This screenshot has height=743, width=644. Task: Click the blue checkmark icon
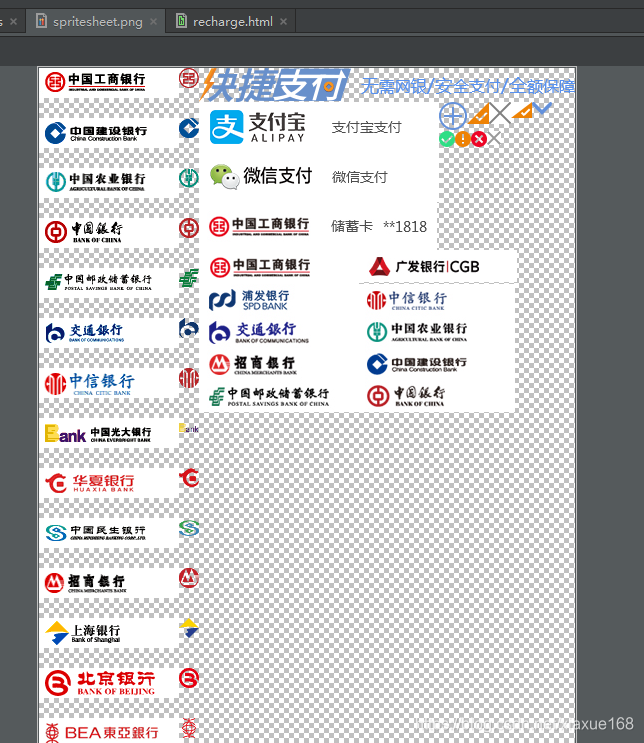pyautogui.click(x=543, y=108)
